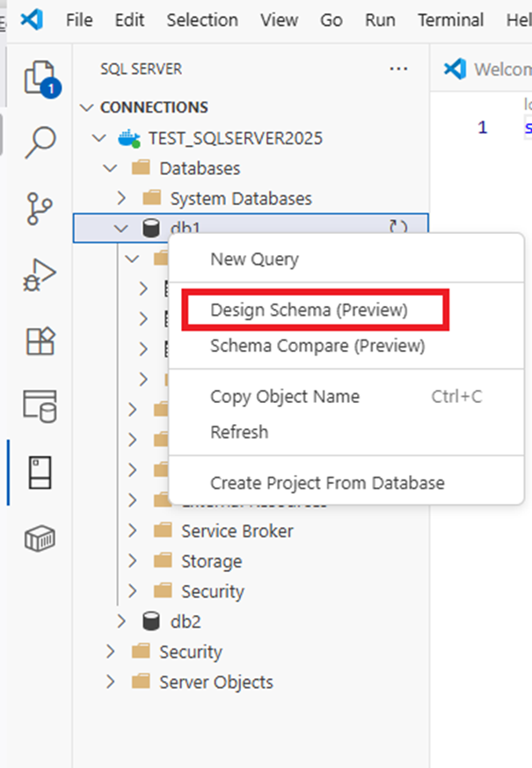
Task: Open the Run and Debug icon
Action: (40, 274)
